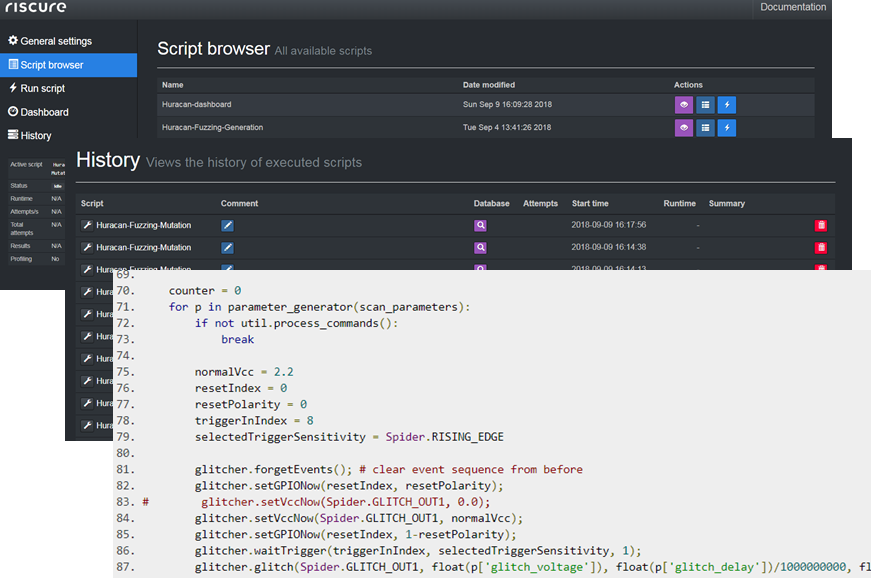The image size is (871, 578).
Task: View the Huracan-dashboard script with eye icon
Action: (x=684, y=103)
